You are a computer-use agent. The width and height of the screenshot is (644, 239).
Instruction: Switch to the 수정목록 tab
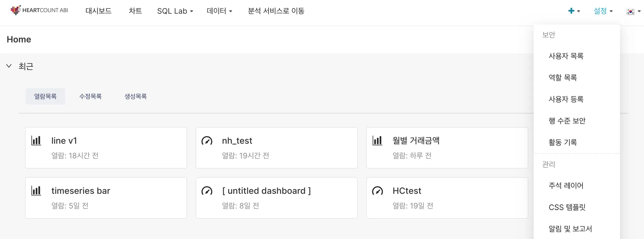coord(90,96)
